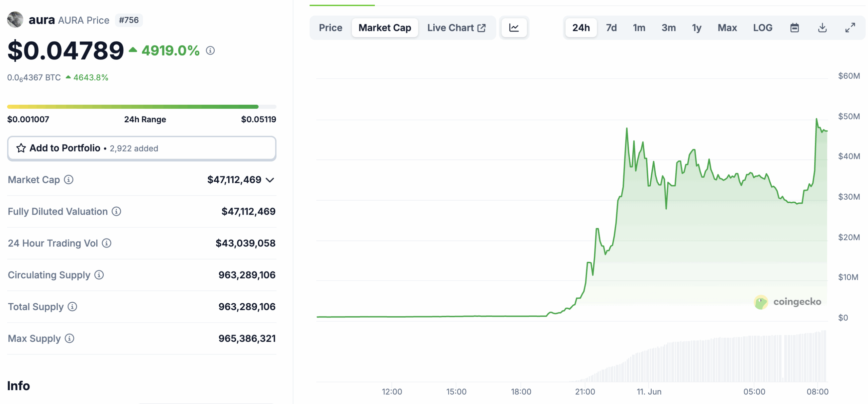868x404 pixels.
Task: Open the Live Chart external link tab
Action: (x=456, y=27)
